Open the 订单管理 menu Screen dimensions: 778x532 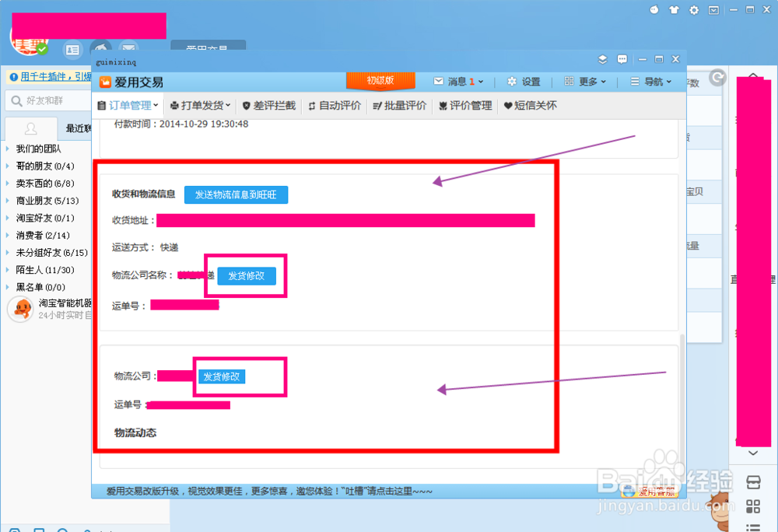pyautogui.click(x=128, y=105)
